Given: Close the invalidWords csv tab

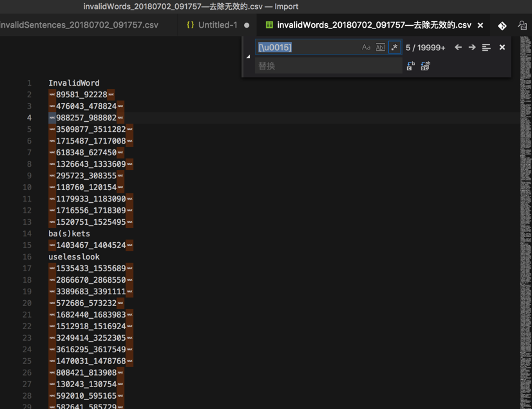Looking at the screenshot, I should (x=480, y=25).
